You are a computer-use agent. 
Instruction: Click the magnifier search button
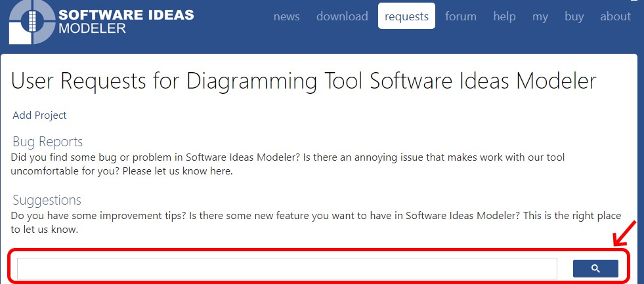tap(595, 269)
